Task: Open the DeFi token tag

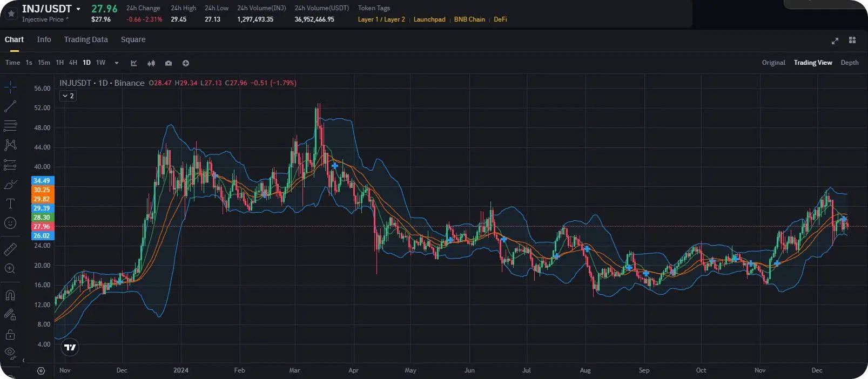Action: pos(500,19)
